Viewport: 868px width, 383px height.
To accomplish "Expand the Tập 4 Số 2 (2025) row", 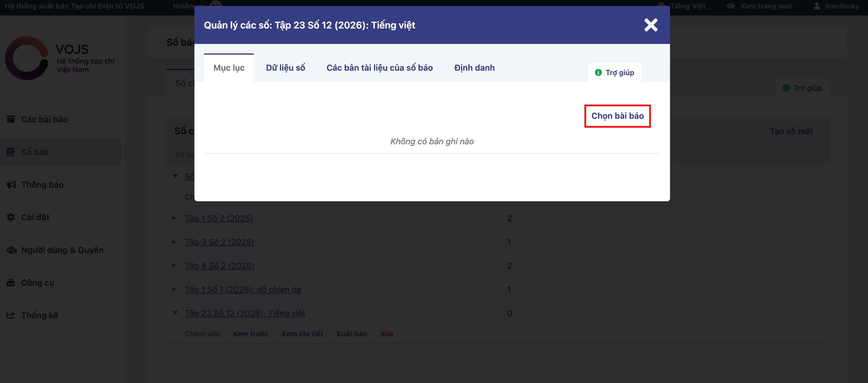I will tap(174, 265).
